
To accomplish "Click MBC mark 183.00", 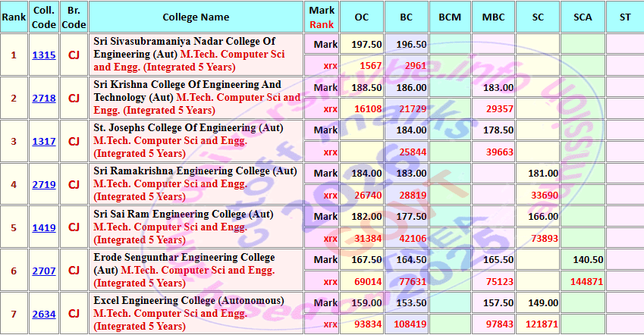I will pyautogui.click(x=498, y=87).
